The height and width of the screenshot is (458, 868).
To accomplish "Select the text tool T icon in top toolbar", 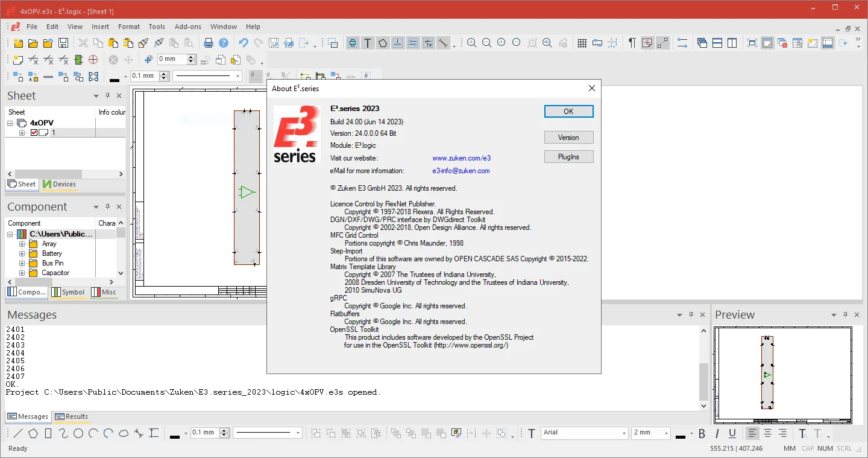I will click(368, 43).
